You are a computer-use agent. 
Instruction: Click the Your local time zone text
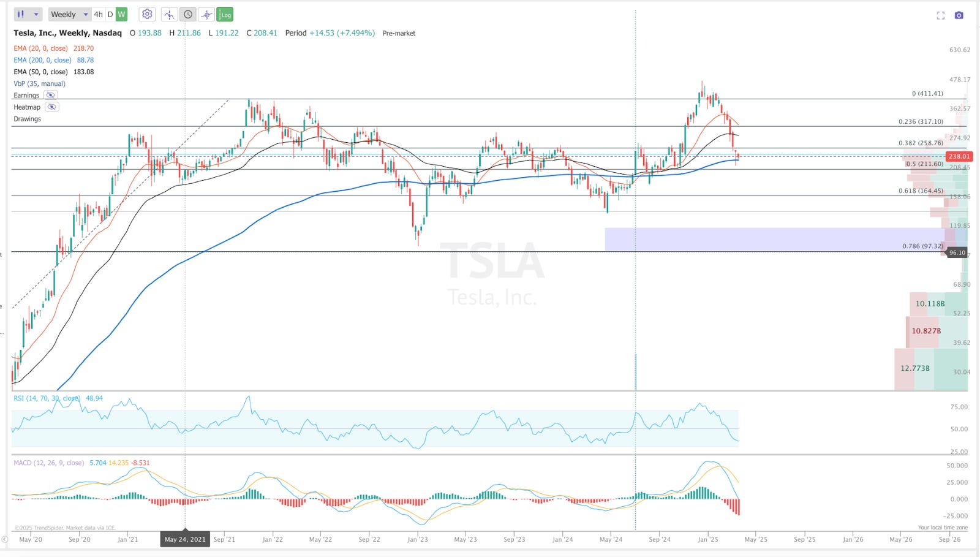(x=943, y=528)
